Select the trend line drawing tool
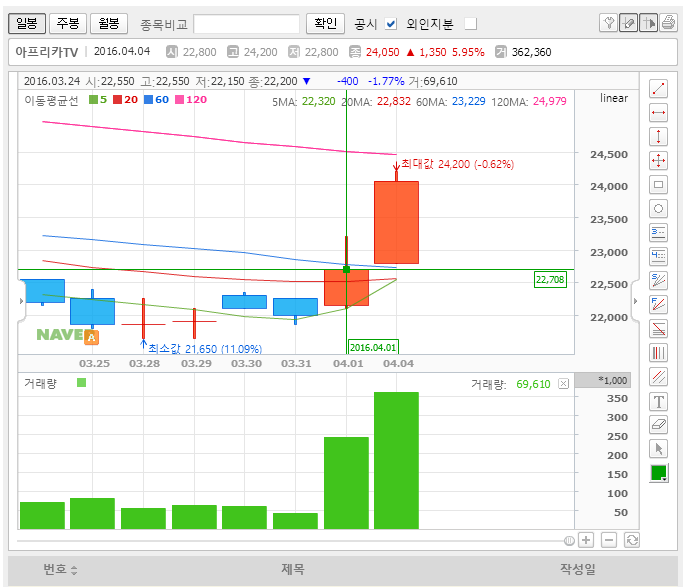 (x=658, y=89)
